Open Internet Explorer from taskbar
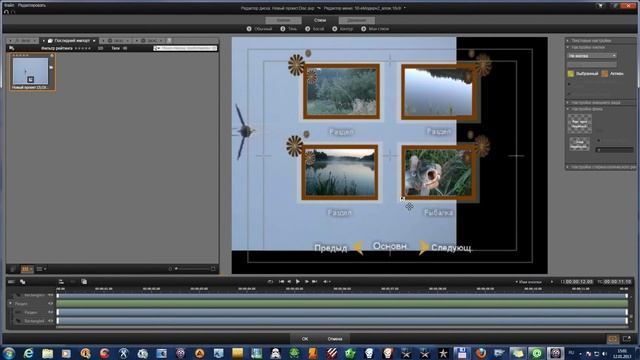The image size is (640, 360). (x=28, y=353)
